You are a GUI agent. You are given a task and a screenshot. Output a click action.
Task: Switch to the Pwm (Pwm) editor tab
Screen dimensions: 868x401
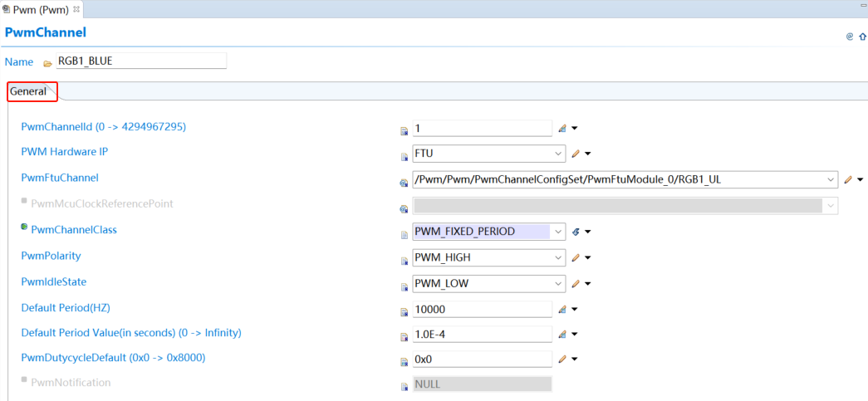40,9
